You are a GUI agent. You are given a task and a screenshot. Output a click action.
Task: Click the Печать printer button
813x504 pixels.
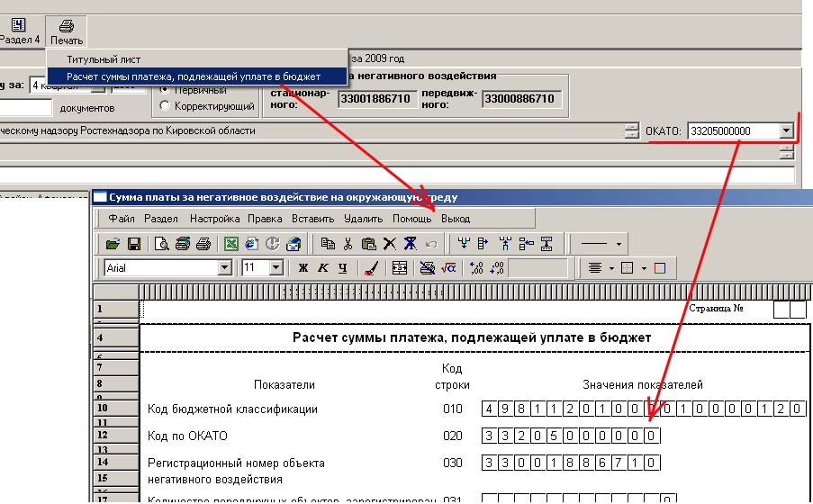pos(67,31)
